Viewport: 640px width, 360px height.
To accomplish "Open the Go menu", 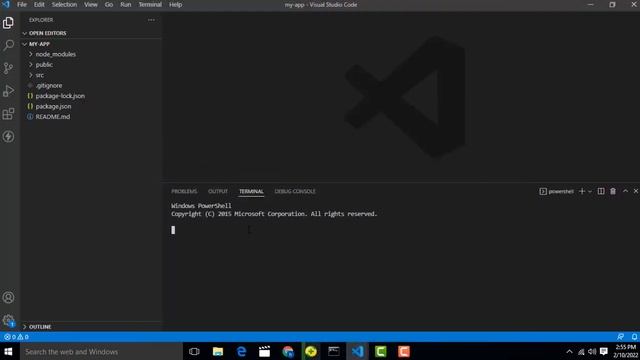I will (x=109, y=4).
